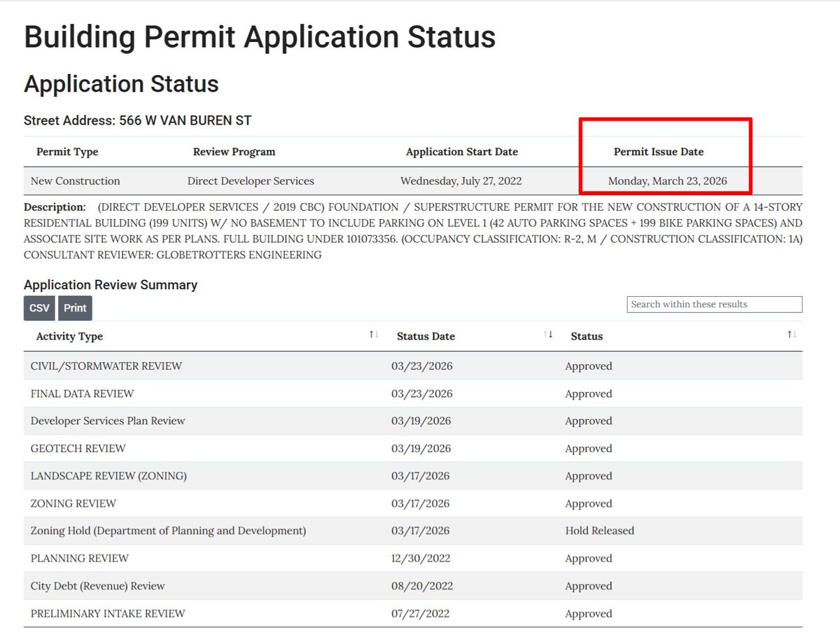840x635 pixels.
Task: Click the Hold Released status cell
Action: point(599,531)
